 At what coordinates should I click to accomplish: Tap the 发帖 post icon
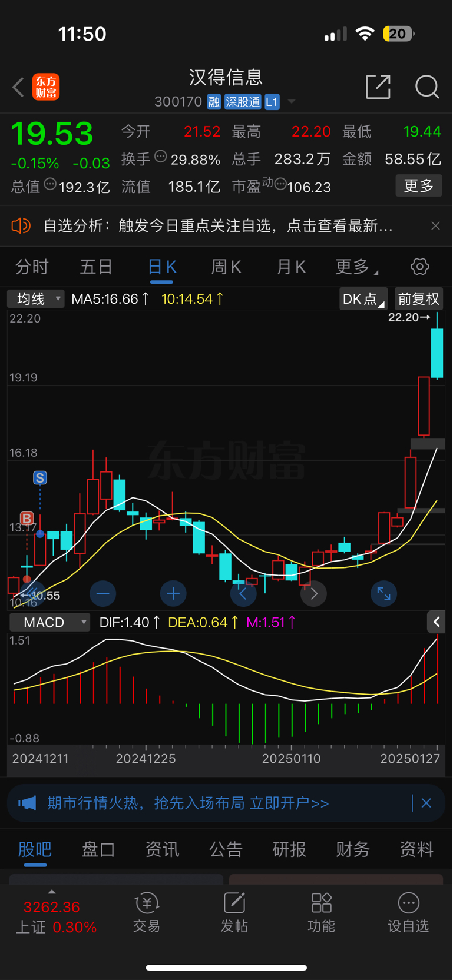(234, 913)
